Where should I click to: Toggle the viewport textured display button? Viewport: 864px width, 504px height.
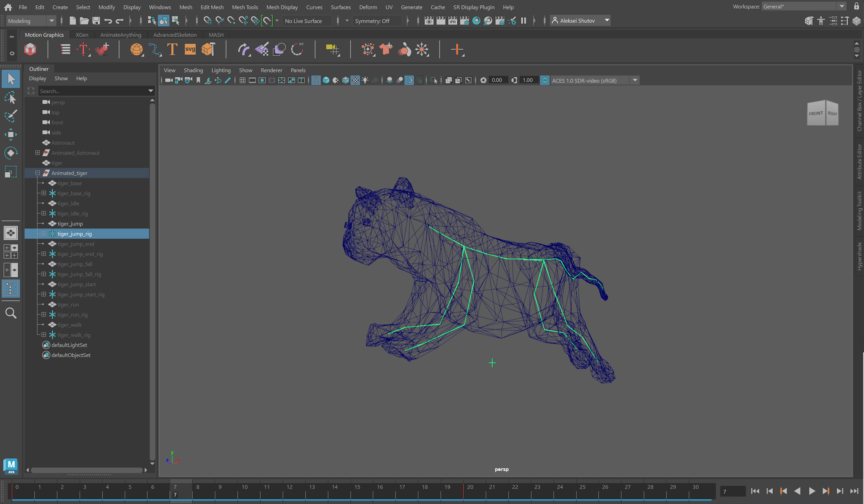point(355,80)
